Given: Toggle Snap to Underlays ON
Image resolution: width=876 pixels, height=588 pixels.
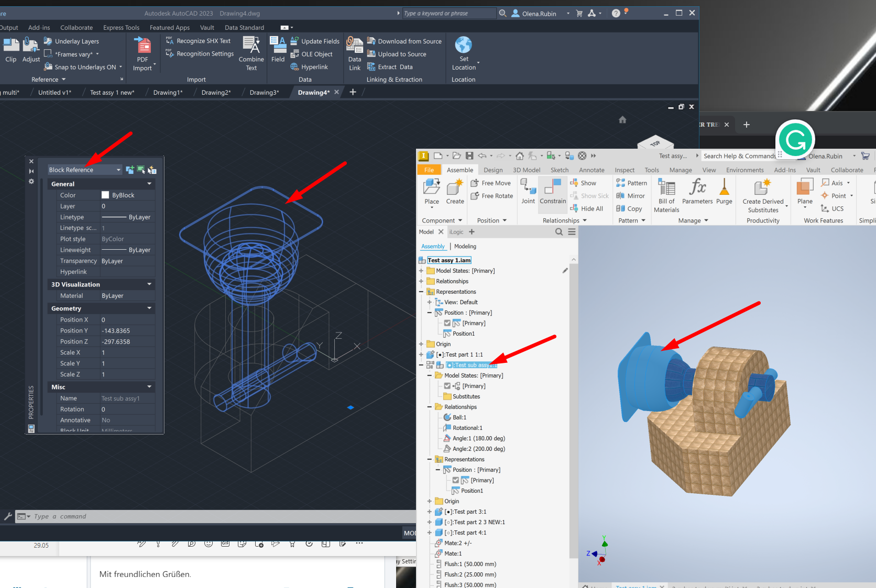Looking at the screenshot, I should coord(82,67).
